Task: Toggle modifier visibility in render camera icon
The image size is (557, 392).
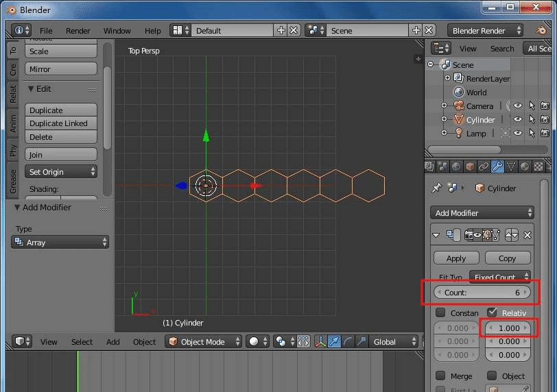Action: [470, 235]
